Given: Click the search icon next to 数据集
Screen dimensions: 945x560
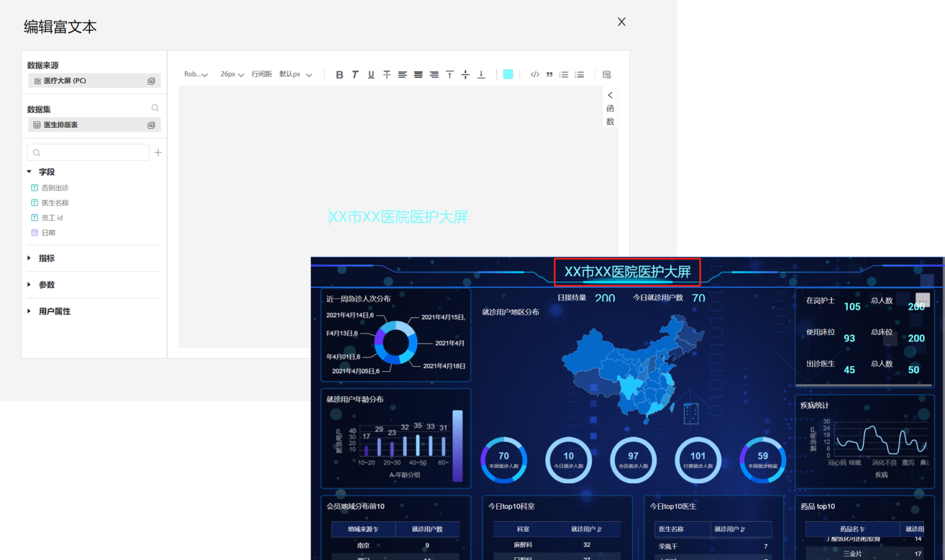Looking at the screenshot, I should coord(155,108).
